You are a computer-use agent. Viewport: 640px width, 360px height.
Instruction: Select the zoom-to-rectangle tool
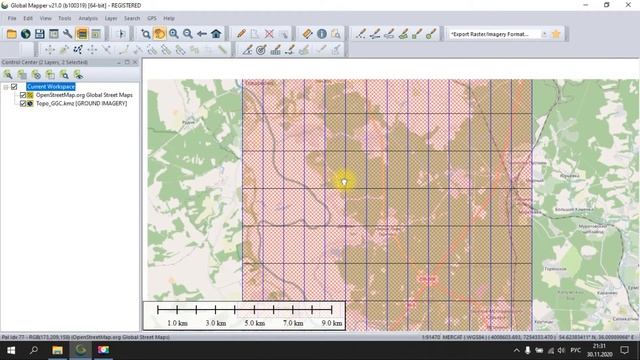point(145,34)
